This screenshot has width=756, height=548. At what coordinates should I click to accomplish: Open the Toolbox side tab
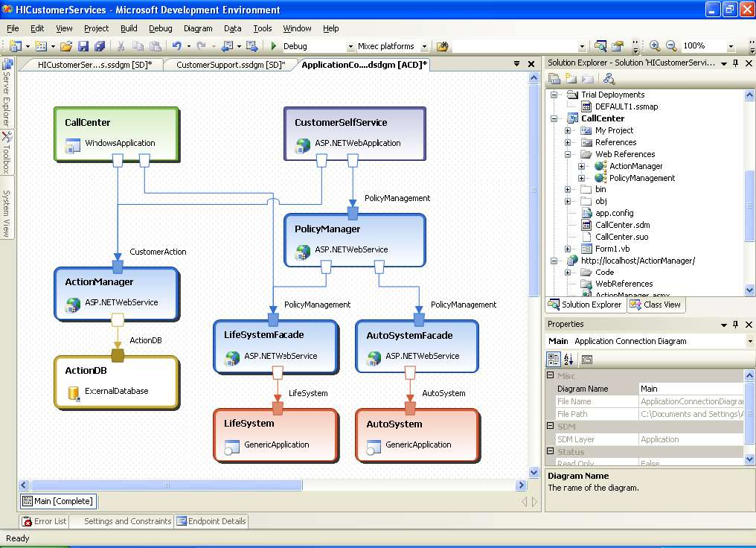[7, 153]
